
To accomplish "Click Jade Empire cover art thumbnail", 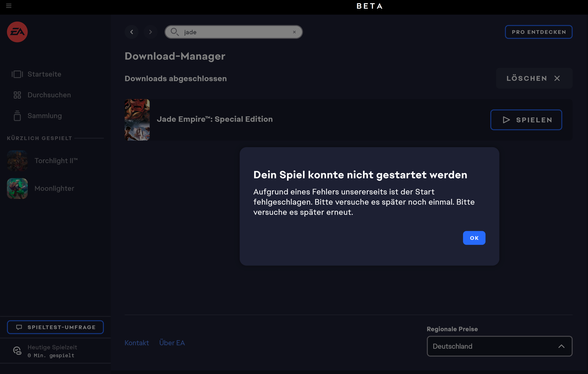I will click(137, 120).
